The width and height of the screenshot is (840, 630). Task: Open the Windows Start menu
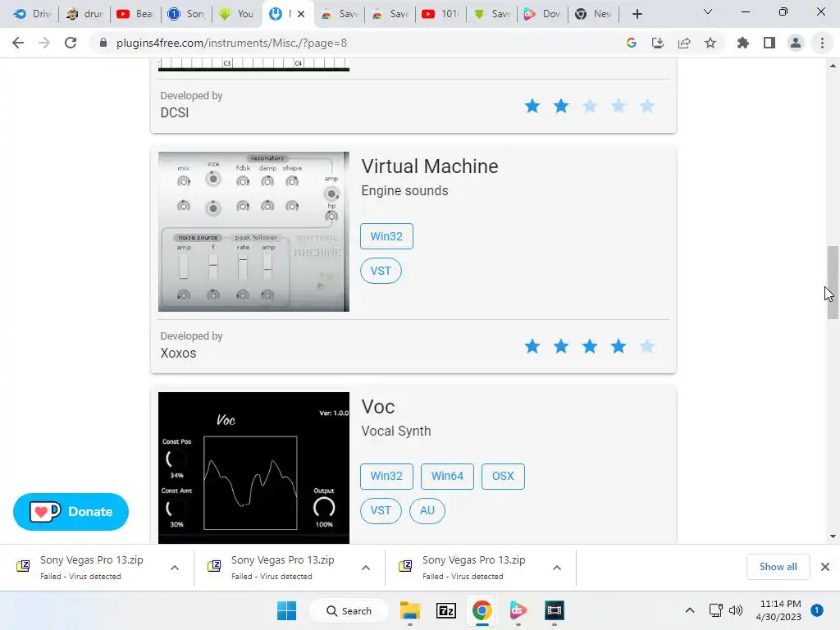(286, 610)
